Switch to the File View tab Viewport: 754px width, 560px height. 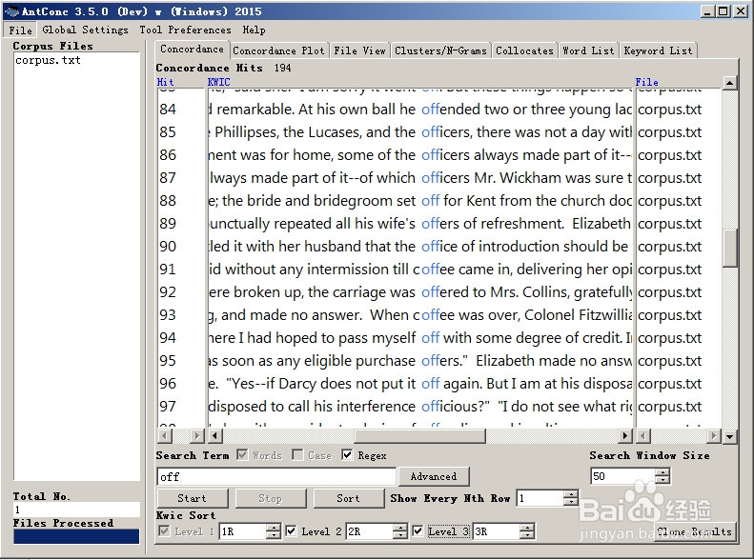click(x=359, y=50)
